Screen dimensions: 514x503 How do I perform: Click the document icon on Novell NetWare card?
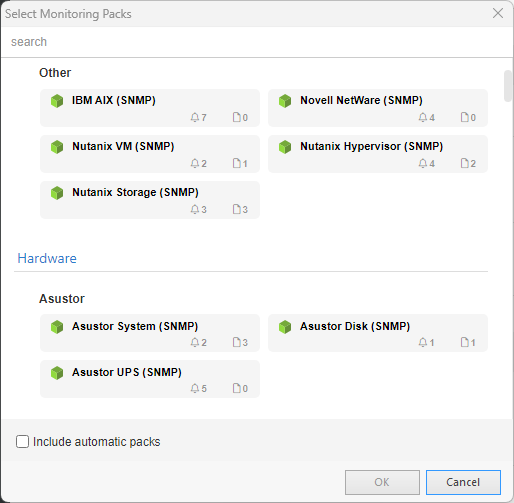464,117
